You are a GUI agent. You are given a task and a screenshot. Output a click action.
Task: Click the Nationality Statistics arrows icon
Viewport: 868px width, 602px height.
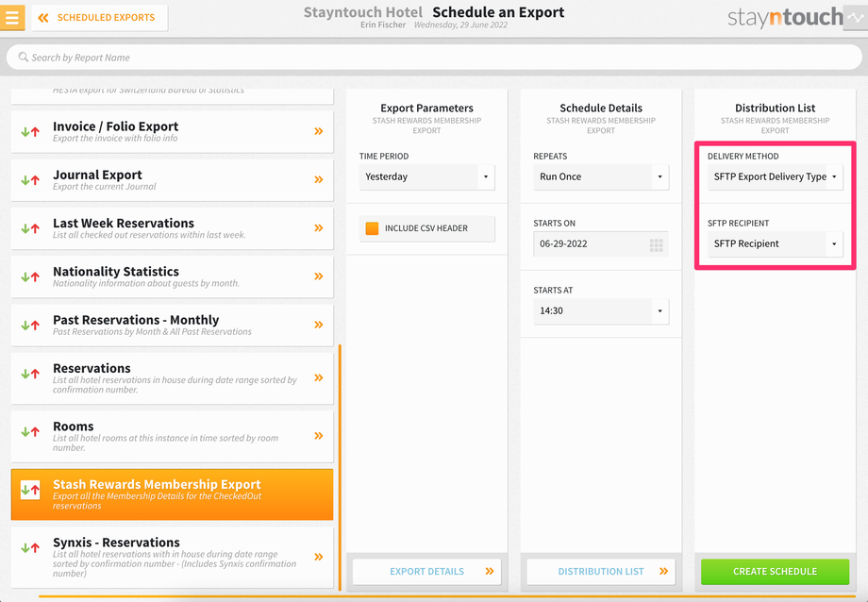[30, 276]
